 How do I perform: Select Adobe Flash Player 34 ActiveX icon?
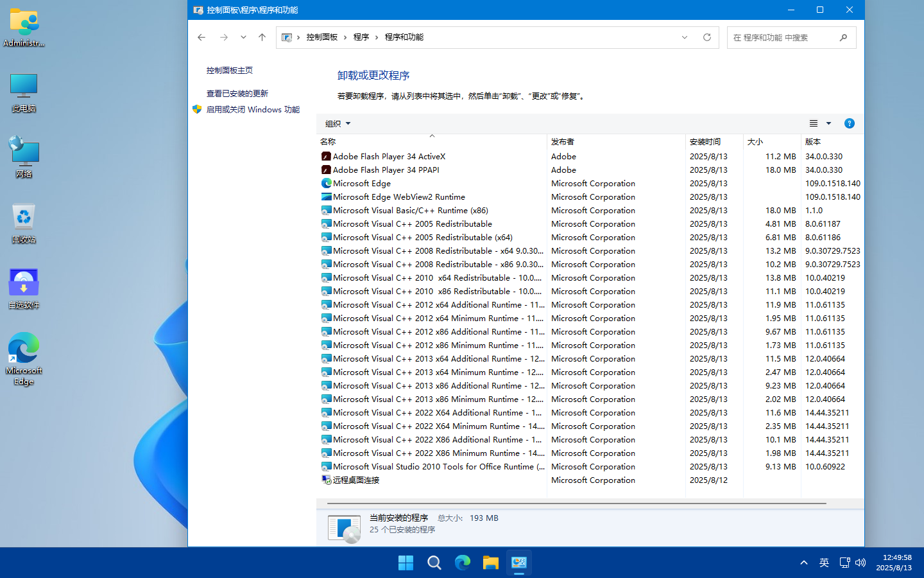coord(326,156)
